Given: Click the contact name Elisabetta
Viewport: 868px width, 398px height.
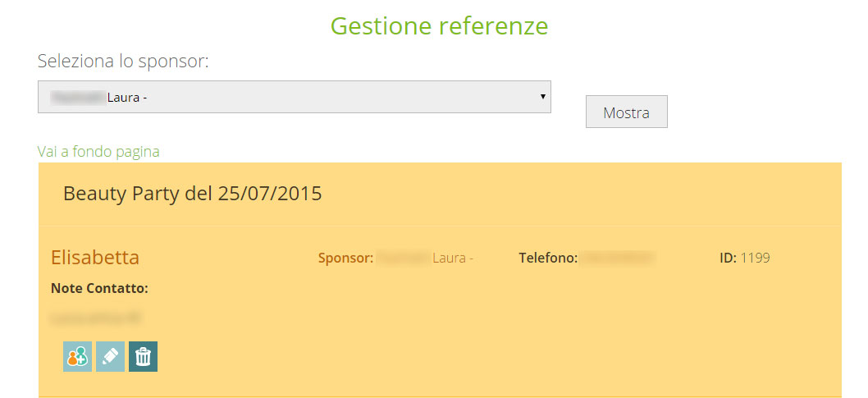Looking at the screenshot, I should point(95,258).
